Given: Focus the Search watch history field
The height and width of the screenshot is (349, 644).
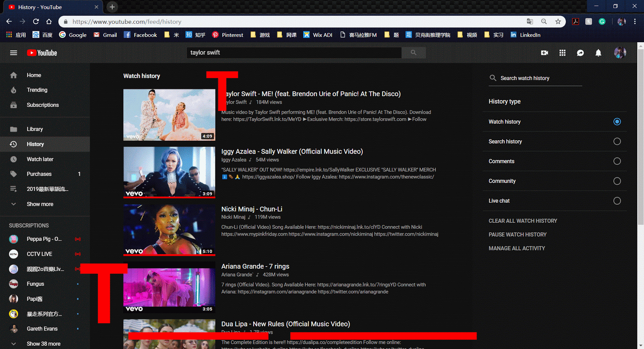Looking at the screenshot, I should click(x=541, y=78).
